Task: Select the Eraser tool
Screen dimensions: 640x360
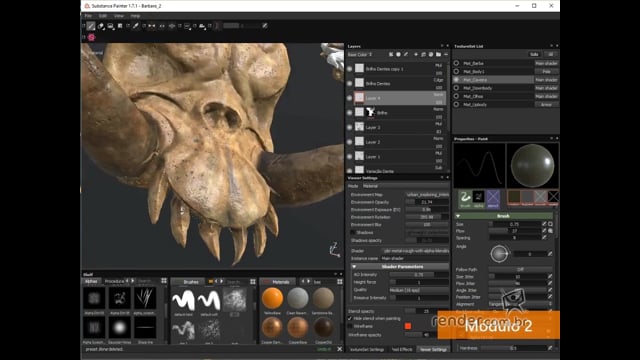Action: pos(101,26)
